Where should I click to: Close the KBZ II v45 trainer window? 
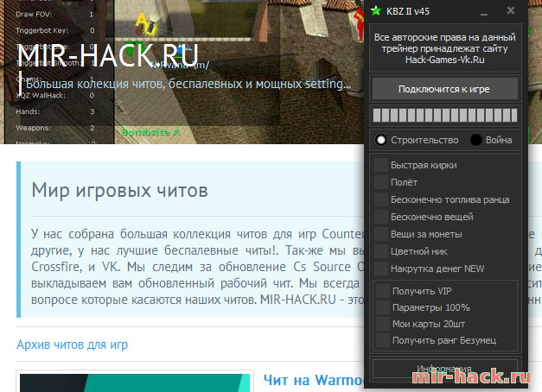pos(511,10)
